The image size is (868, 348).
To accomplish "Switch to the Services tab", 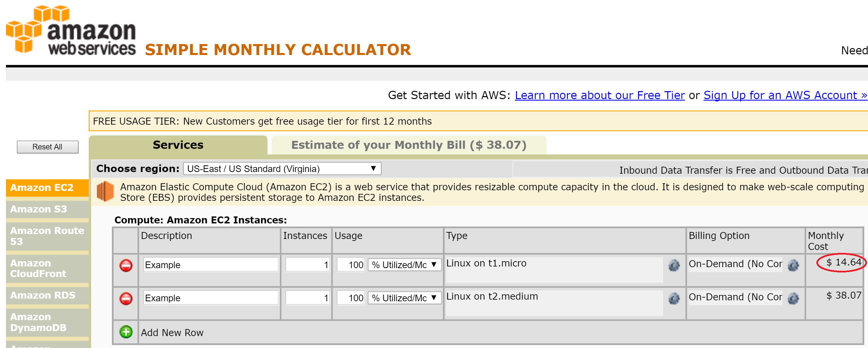I will 178,145.
